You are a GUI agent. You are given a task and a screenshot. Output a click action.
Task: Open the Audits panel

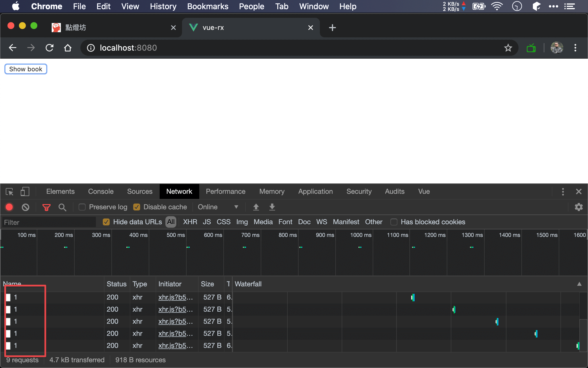(x=395, y=191)
